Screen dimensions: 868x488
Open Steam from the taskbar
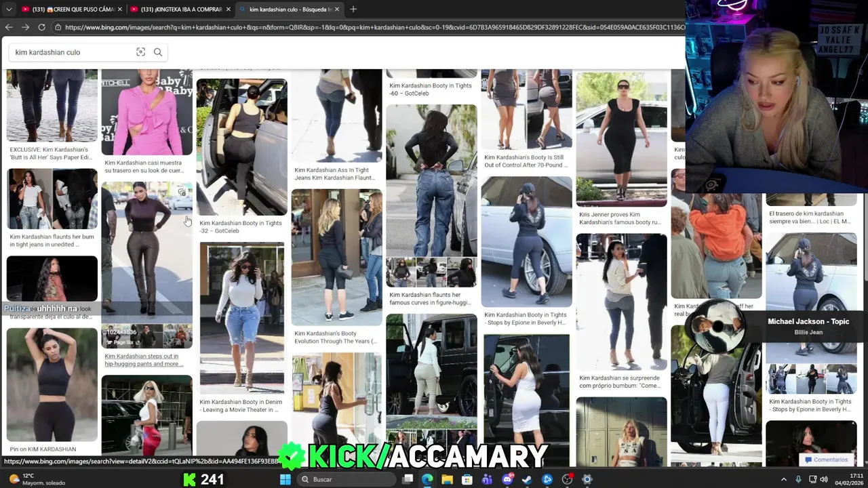(527, 479)
